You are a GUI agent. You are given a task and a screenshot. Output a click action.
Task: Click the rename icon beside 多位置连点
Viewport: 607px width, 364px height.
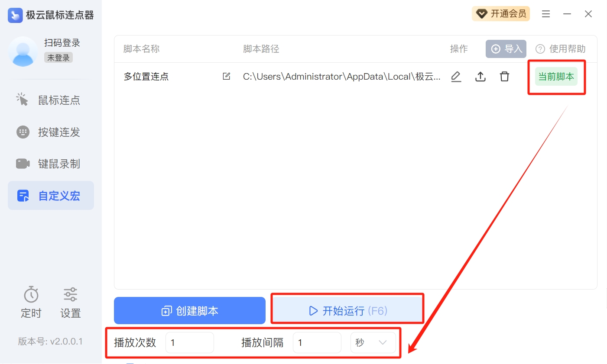tap(226, 76)
